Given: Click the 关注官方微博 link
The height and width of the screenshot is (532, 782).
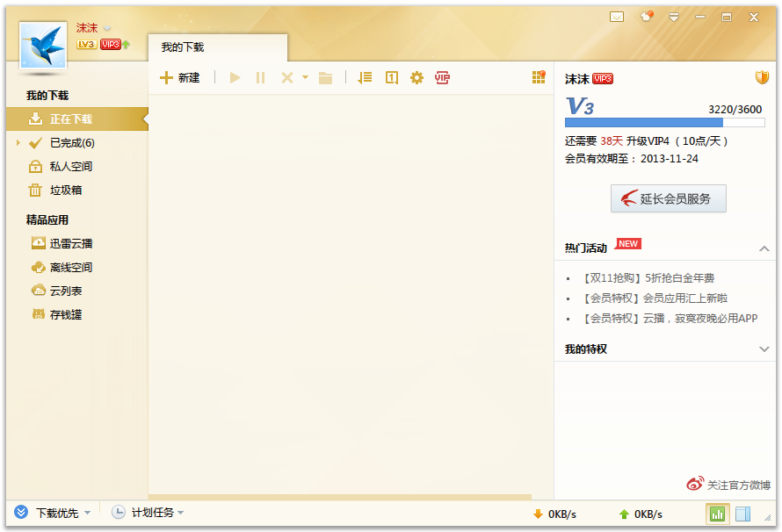Looking at the screenshot, I should click(x=739, y=485).
